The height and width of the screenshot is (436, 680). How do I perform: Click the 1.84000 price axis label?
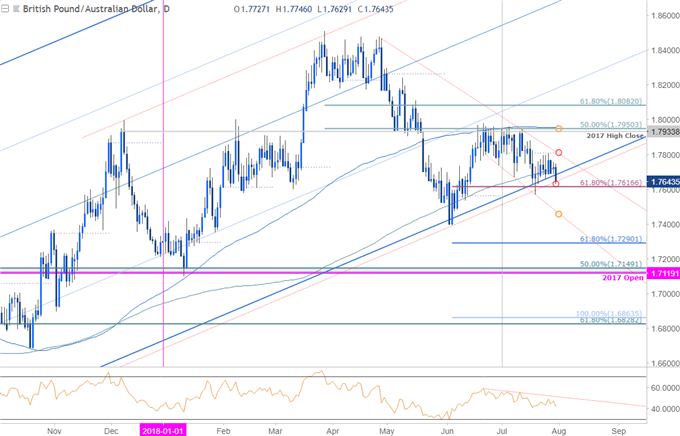click(664, 50)
